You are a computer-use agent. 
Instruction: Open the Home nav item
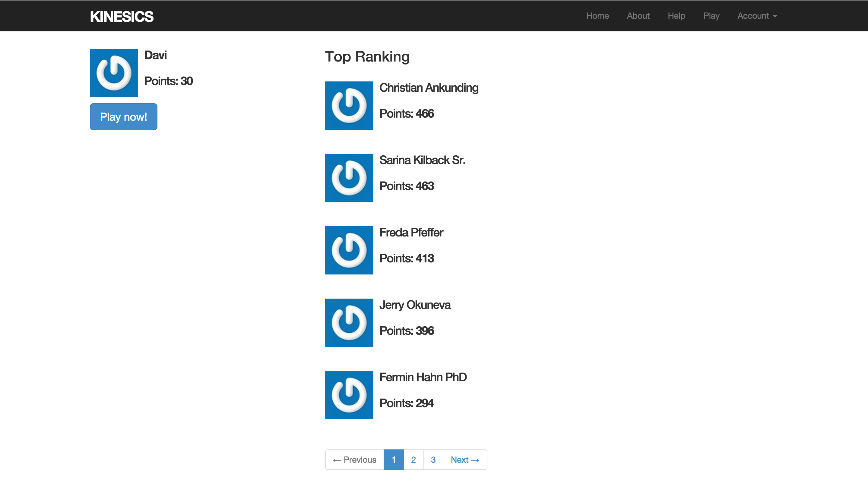click(x=597, y=16)
